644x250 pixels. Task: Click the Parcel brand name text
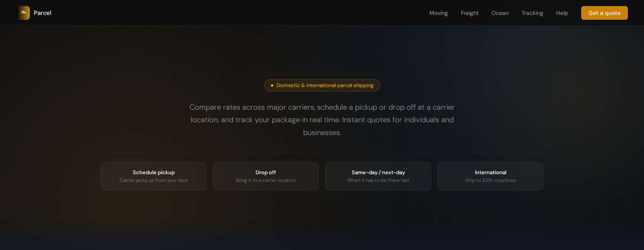[42, 12]
